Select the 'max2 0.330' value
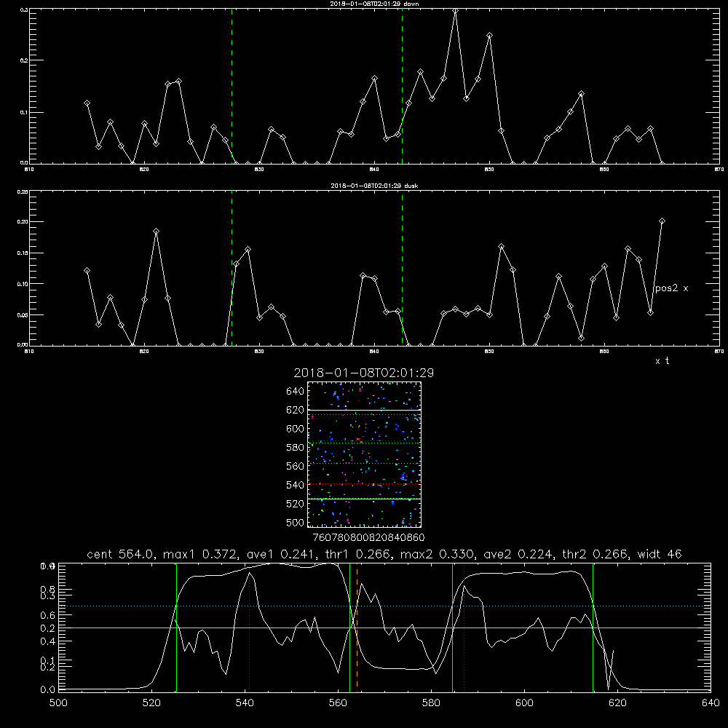The width and height of the screenshot is (728, 728). (x=438, y=554)
